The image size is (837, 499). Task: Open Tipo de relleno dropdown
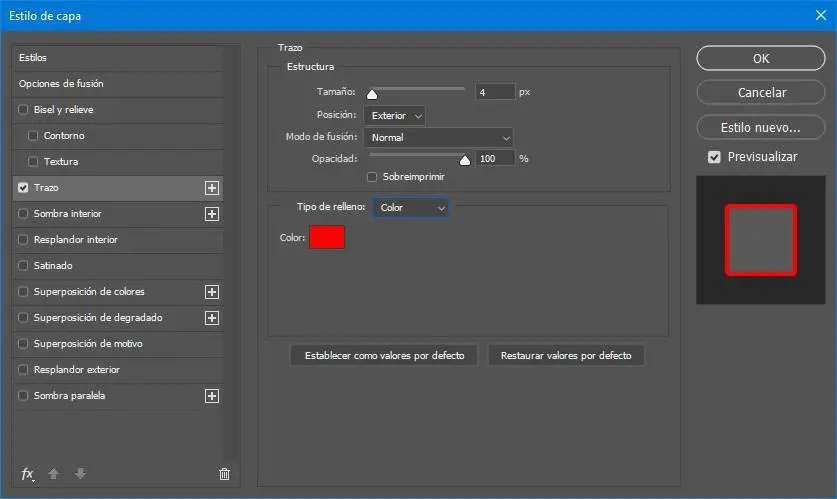(x=410, y=208)
